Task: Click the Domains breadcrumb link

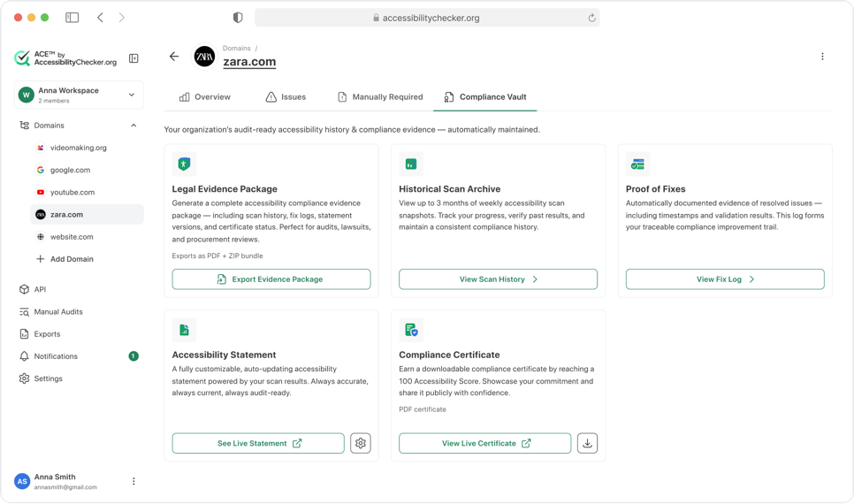Action: coord(236,48)
